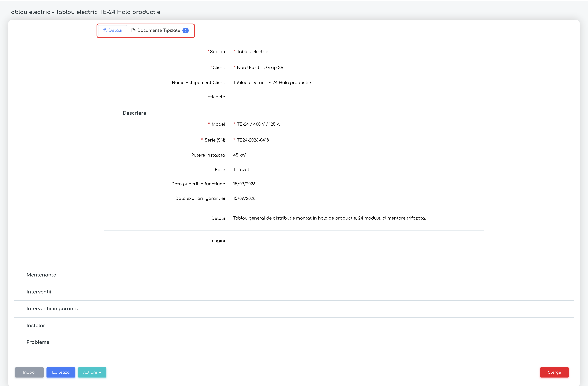Open the Actiuni dropdown menu
588x386 pixels.
coord(92,372)
